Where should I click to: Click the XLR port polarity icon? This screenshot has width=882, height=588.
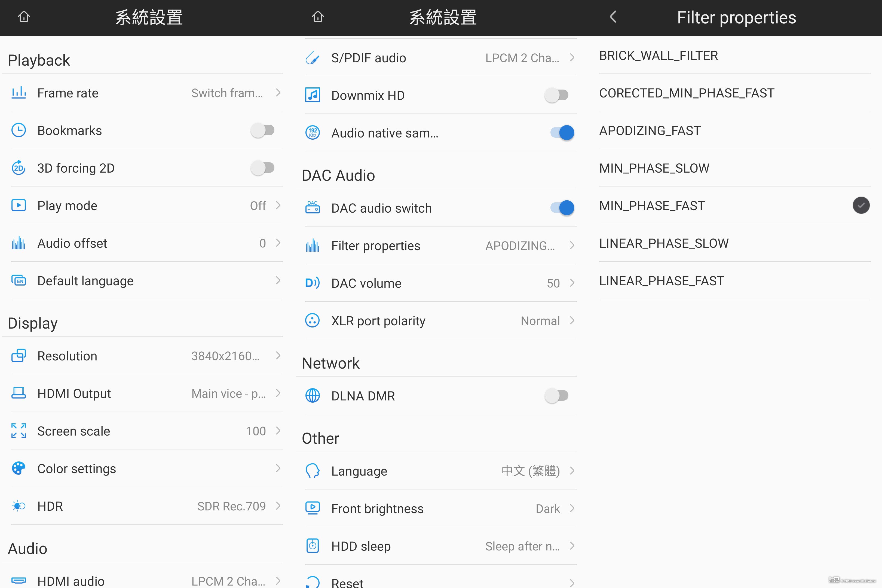tap(313, 321)
